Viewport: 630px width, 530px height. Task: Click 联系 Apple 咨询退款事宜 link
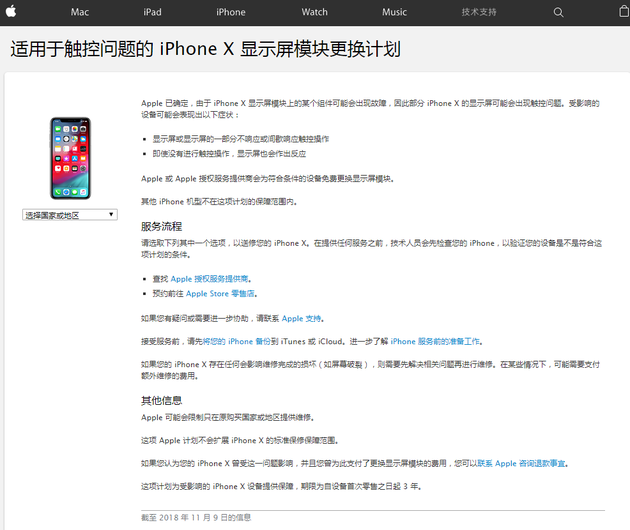coord(522,464)
